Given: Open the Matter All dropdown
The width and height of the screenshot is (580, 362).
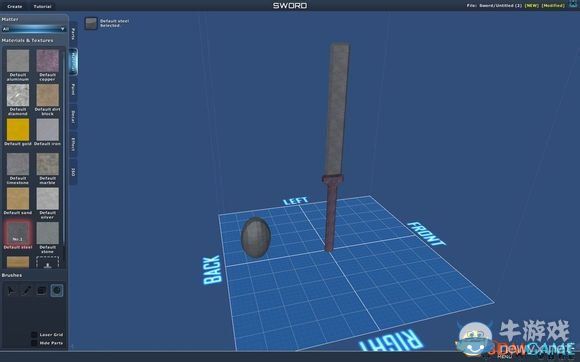Looking at the screenshot, I should pos(34,29).
